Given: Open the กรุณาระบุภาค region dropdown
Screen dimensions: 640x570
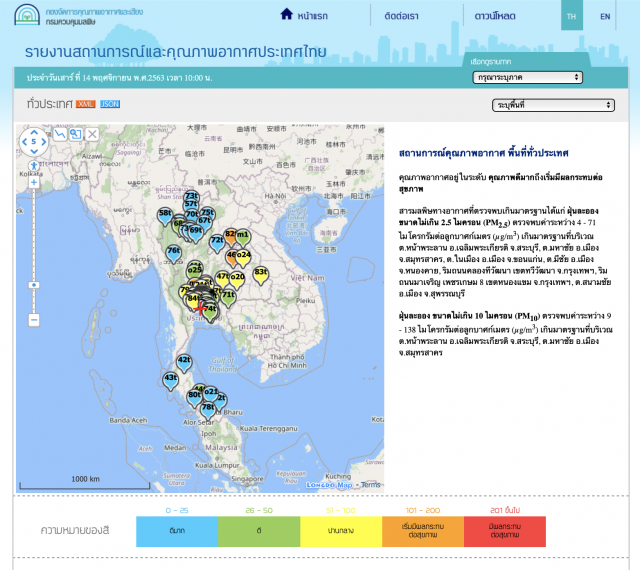Looking at the screenshot, I should (527, 77).
